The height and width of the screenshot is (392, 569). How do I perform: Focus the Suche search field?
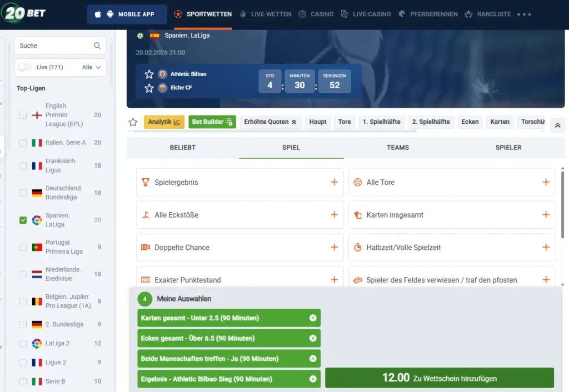click(60, 46)
